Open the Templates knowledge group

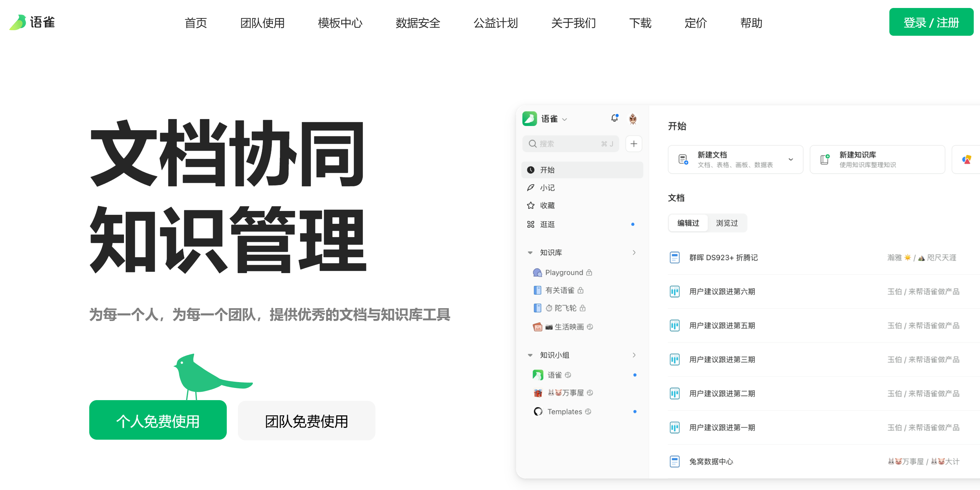click(x=565, y=411)
